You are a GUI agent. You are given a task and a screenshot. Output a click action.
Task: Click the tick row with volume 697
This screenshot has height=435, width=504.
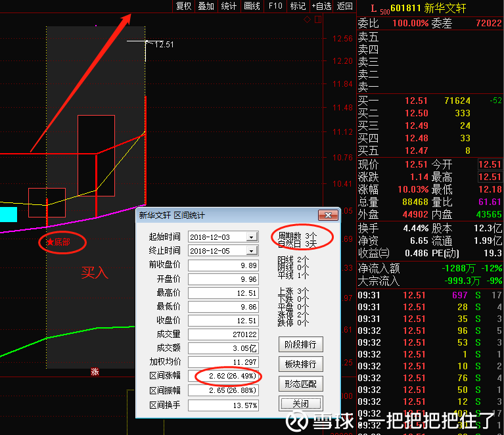point(430,295)
